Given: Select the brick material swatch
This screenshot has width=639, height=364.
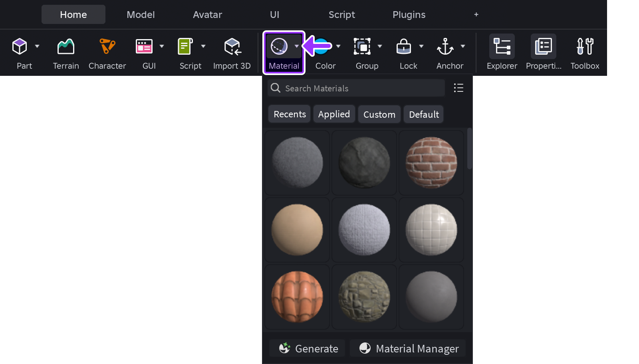Looking at the screenshot, I should coord(431,163).
